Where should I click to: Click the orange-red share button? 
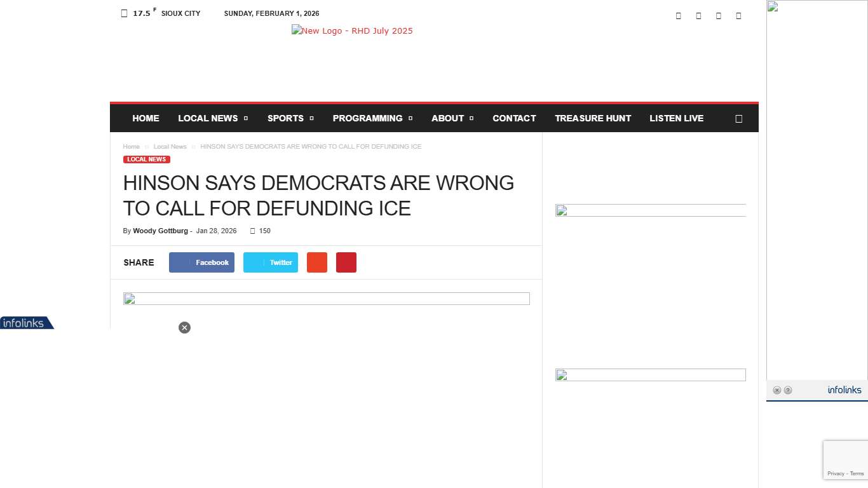[x=316, y=262]
